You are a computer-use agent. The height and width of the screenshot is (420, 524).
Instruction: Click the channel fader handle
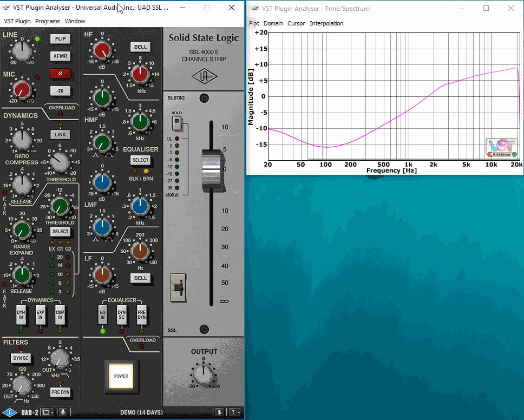[211, 170]
